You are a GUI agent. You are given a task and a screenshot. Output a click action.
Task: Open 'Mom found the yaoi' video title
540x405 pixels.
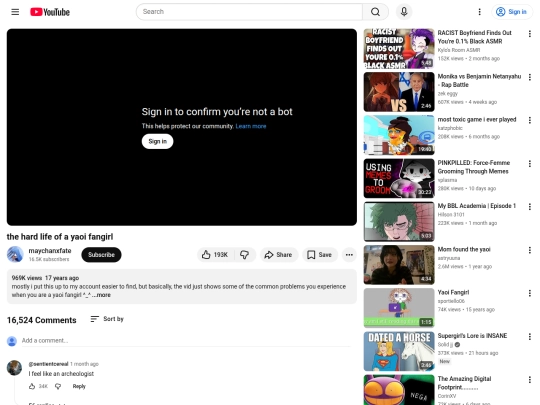pyautogui.click(x=464, y=249)
